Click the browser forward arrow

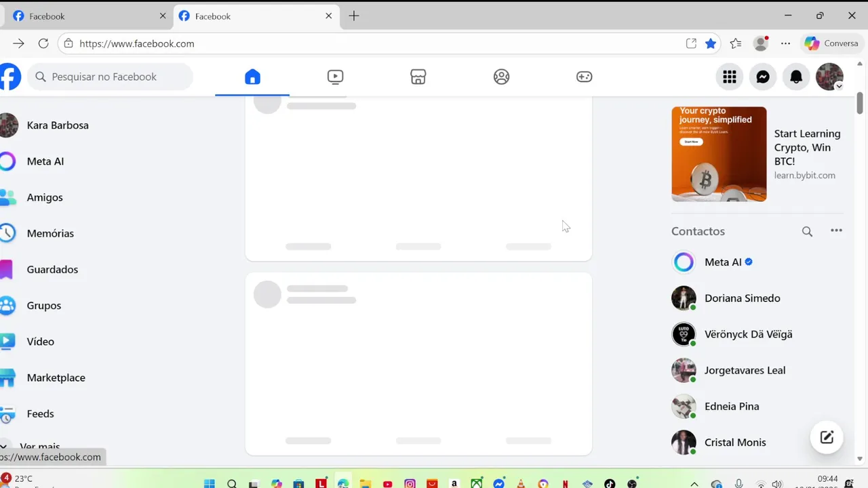pos(18,43)
